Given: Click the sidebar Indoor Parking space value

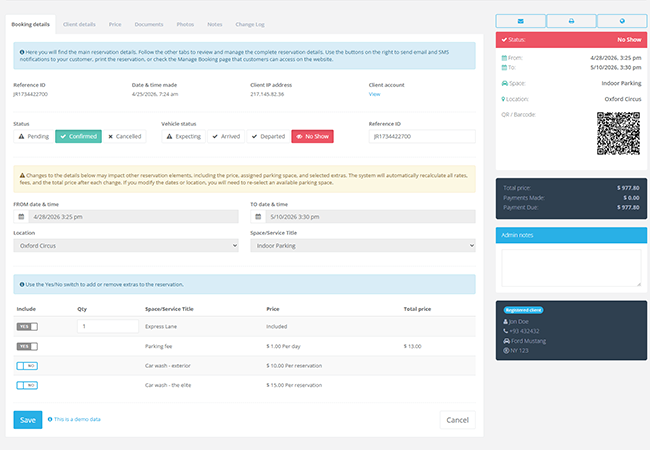Looking at the screenshot, I should pyautogui.click(x=621, y=83).
